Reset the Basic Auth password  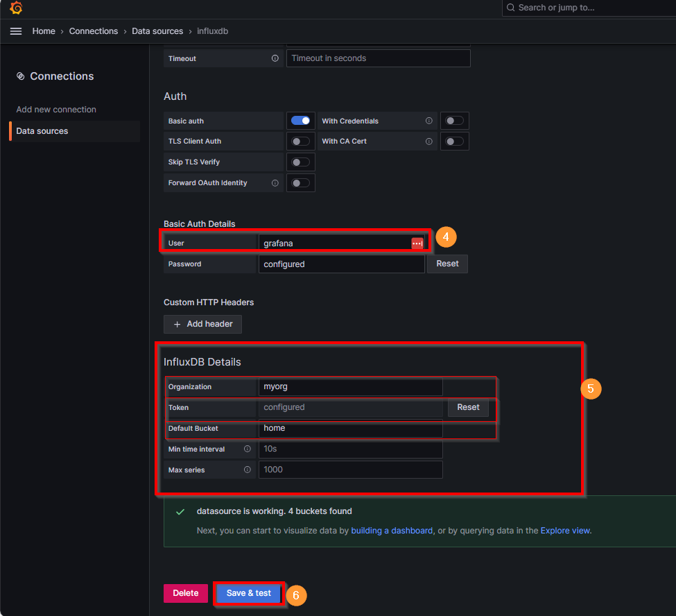coord(447,264)
